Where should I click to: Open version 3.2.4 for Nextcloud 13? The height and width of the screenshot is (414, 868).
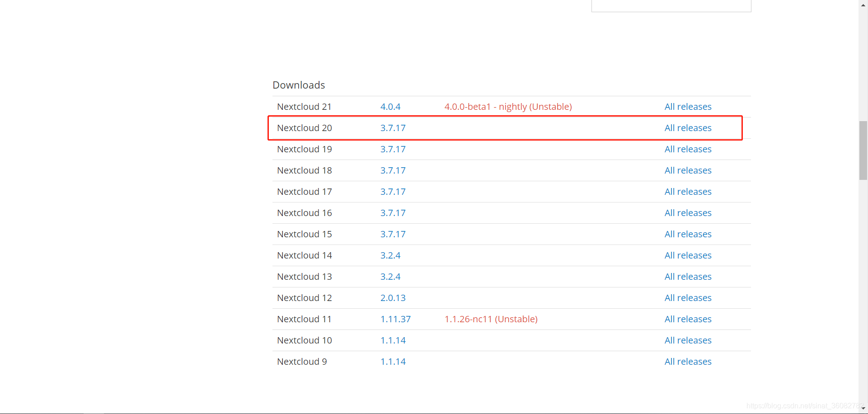click(x=390, y=277)
